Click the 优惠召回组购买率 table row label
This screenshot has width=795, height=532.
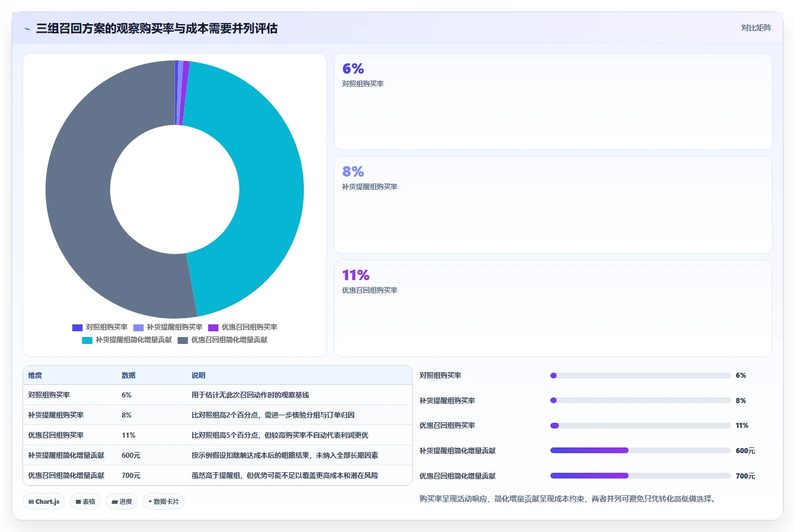click(56, 435)
